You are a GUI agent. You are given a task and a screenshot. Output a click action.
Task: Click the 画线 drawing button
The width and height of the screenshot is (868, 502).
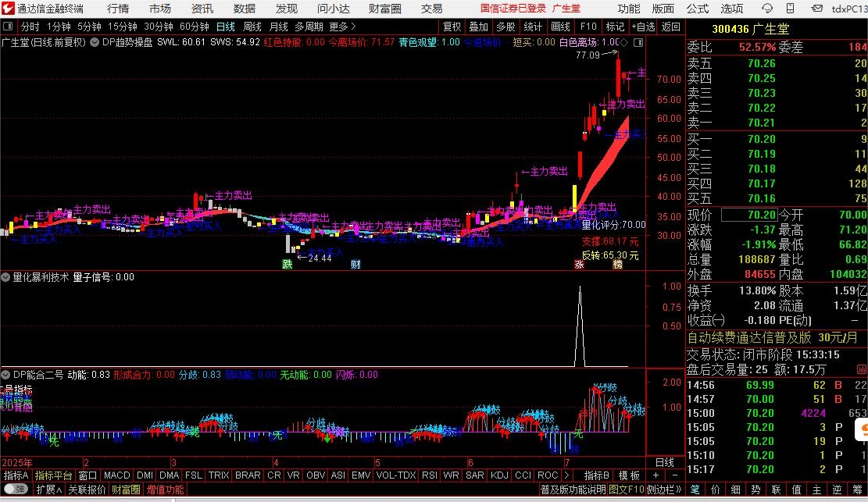click(x=561, y=27)
